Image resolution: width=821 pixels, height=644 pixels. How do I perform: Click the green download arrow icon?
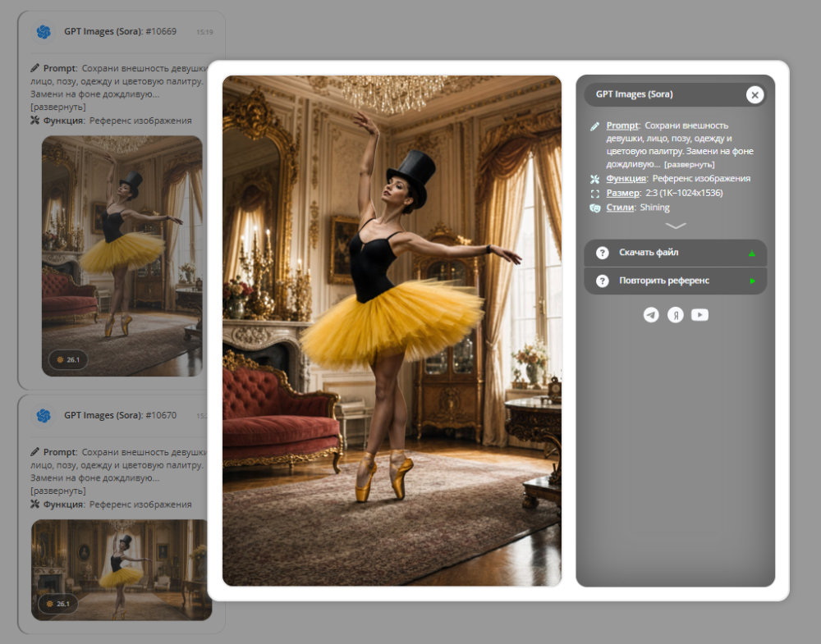point(752,253)
